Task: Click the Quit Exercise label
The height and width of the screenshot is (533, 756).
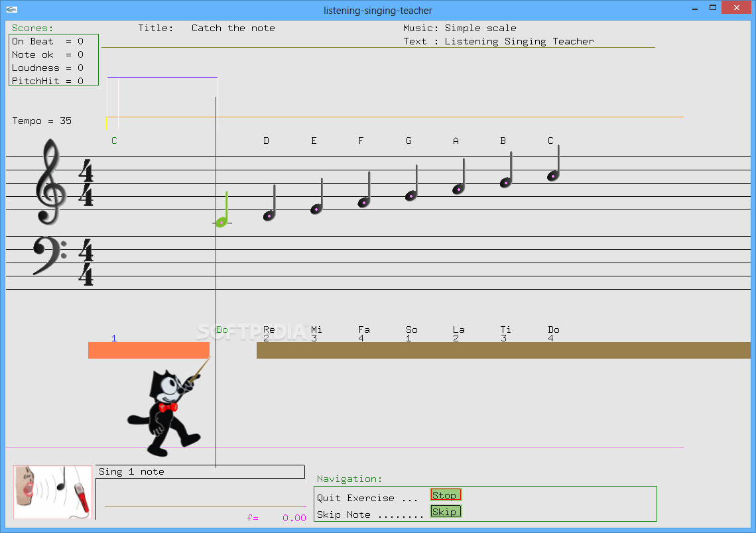Action: (x=355, y=499)
